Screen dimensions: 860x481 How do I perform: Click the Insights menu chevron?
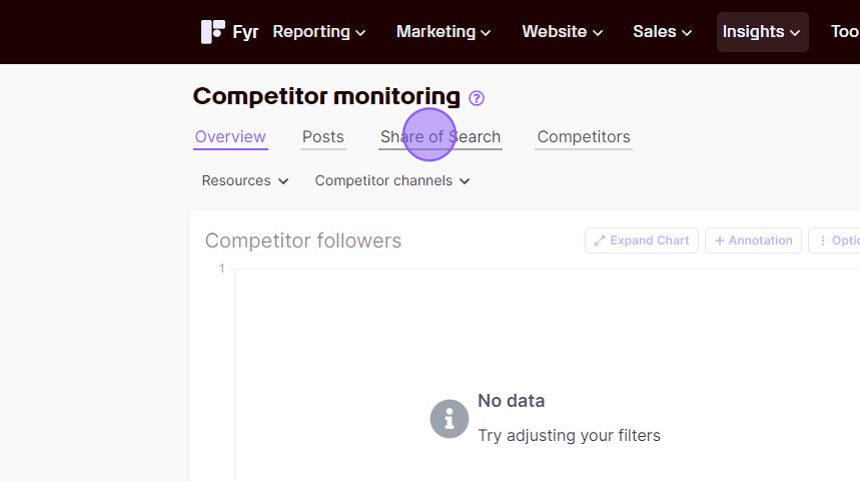point(795,33)
